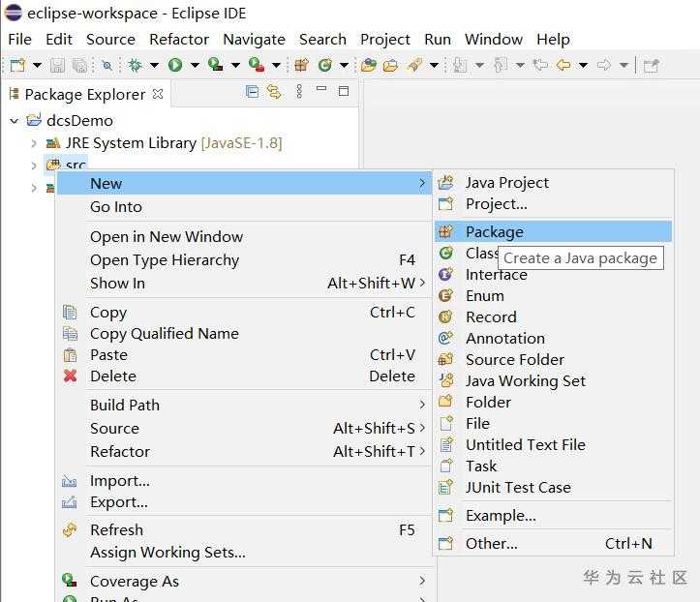Select Other... in the New submenu
Viewport: 700px width, 602px height.
[554, 544]
